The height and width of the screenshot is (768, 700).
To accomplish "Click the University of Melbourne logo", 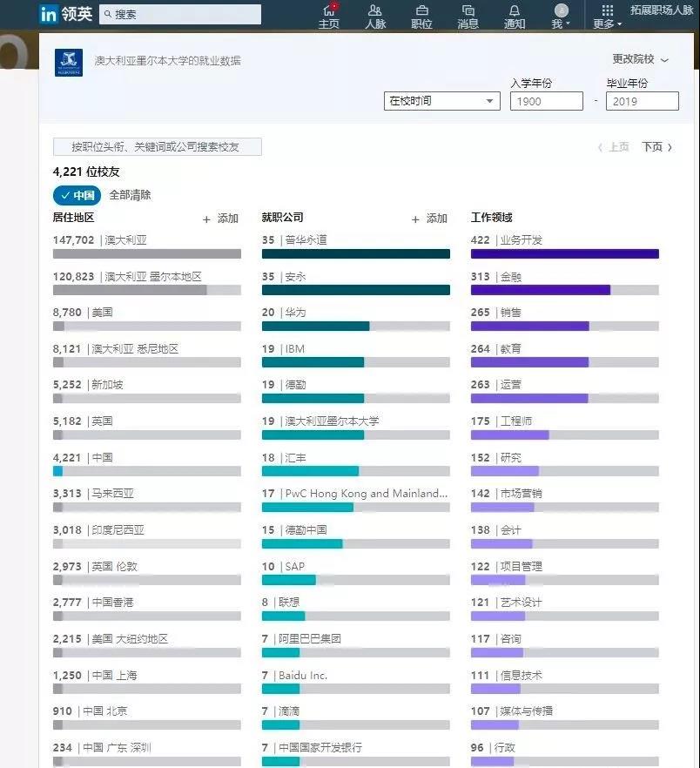I will click(x=68, y=62).
